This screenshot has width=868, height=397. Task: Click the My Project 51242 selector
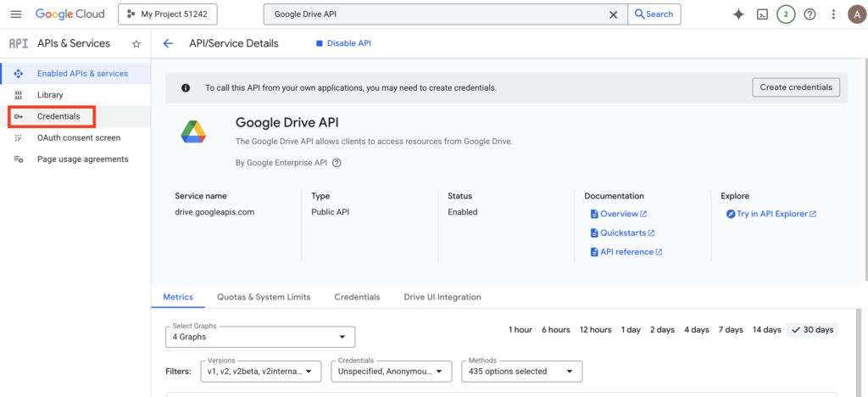[x=168, y=14]
